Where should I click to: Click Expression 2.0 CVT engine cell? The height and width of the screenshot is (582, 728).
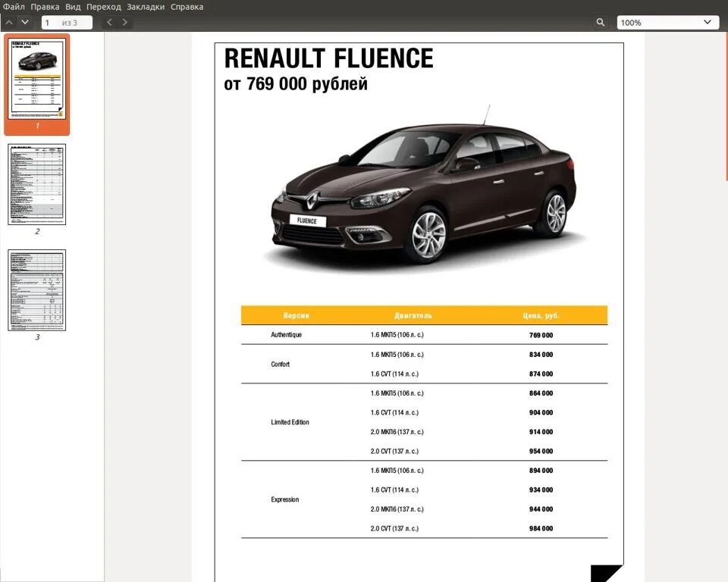pyautogui.click(x=394, y=529)
